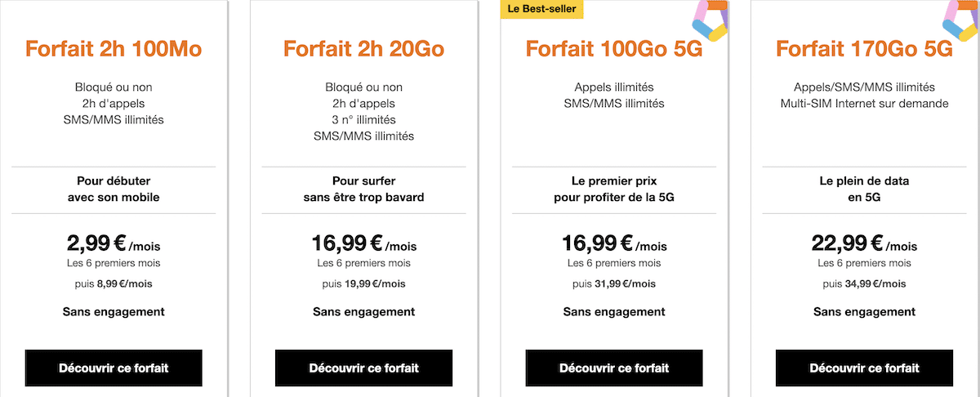Click 'Pour débuter avec son mobile' tagline
980x397 pixels.
click(x=114, y=189)
